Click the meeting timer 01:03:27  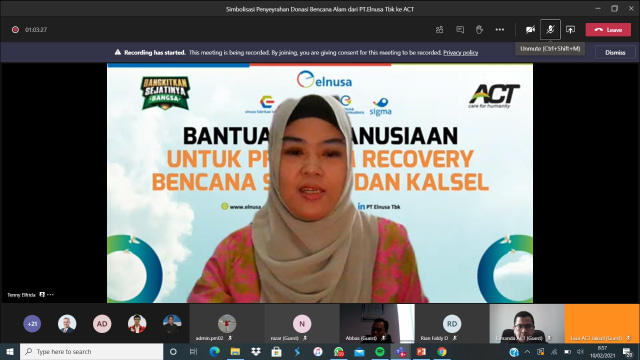pyautogui.click(x=36, y=30)
